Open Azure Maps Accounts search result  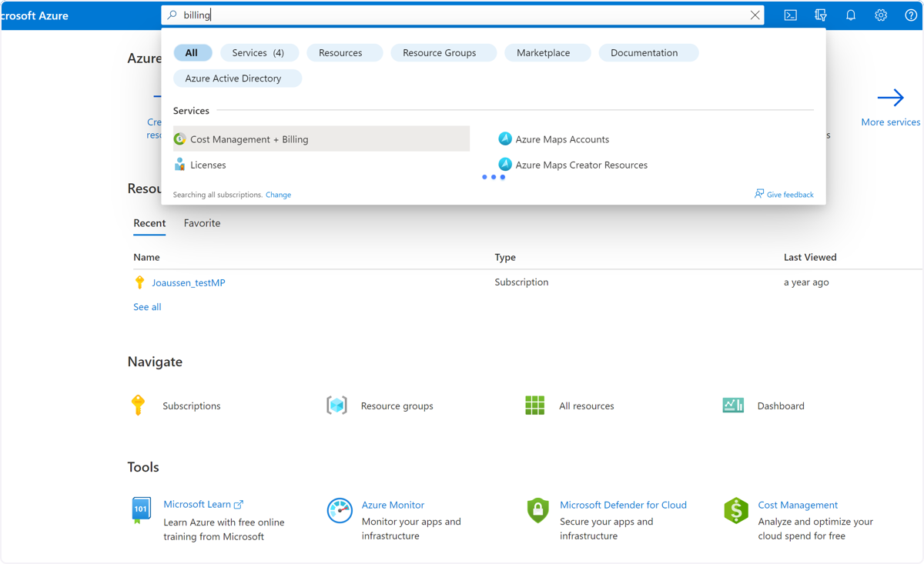click(562, 139)
